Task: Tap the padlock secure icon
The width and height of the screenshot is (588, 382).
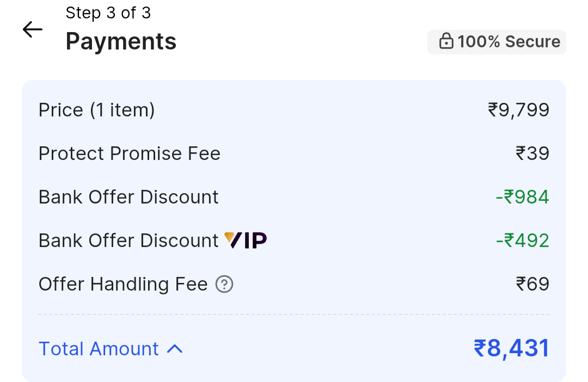Action: (x=446, y=41)
